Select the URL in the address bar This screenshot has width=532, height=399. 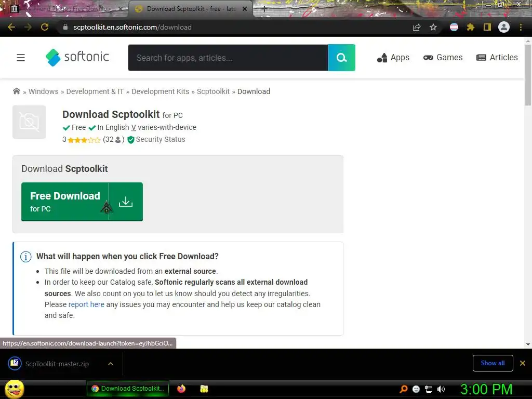coord(132,27)
